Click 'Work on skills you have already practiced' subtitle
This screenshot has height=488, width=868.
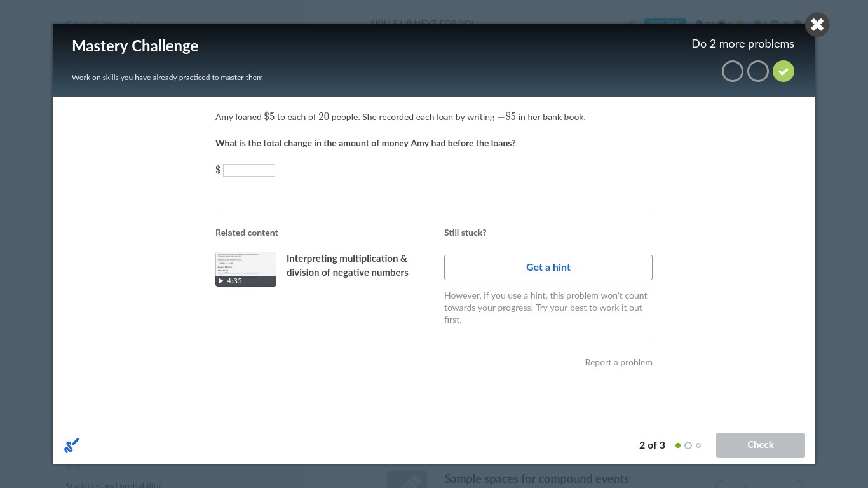coord(167,78)
